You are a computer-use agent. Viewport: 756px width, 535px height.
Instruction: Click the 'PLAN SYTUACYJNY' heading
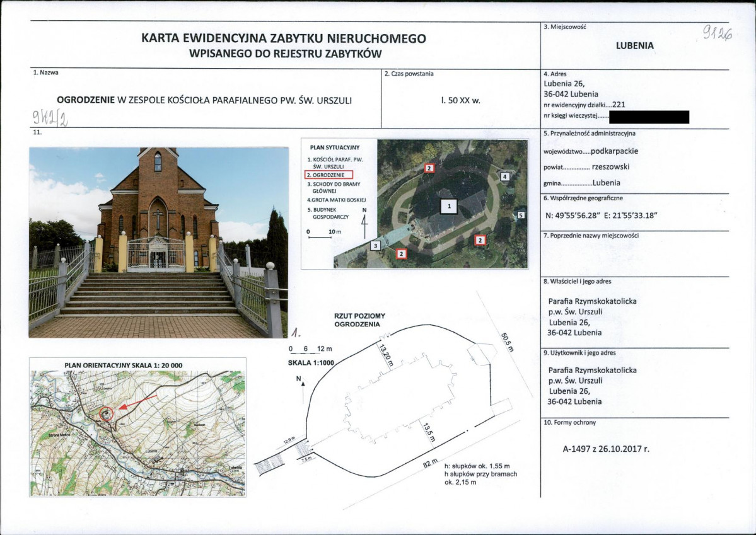click(335, 148)
